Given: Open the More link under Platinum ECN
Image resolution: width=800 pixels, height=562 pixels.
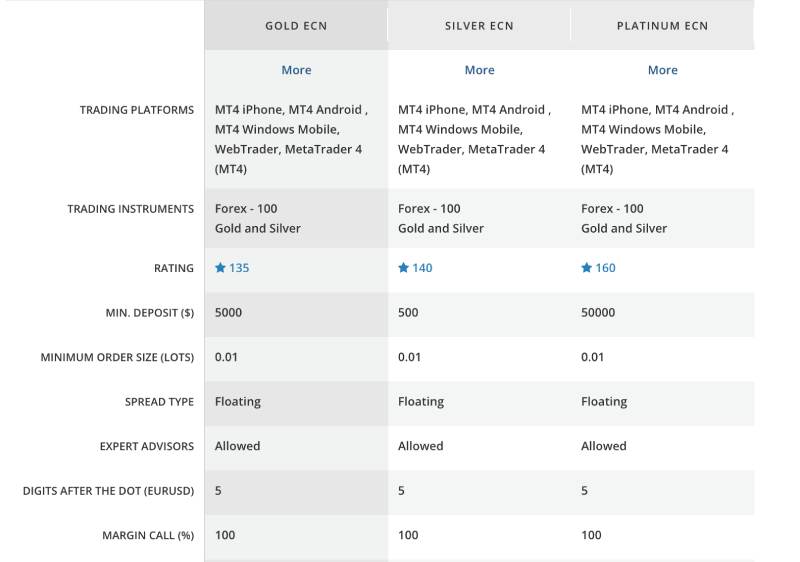Looking at the screenshot, I should coord(662,70).
